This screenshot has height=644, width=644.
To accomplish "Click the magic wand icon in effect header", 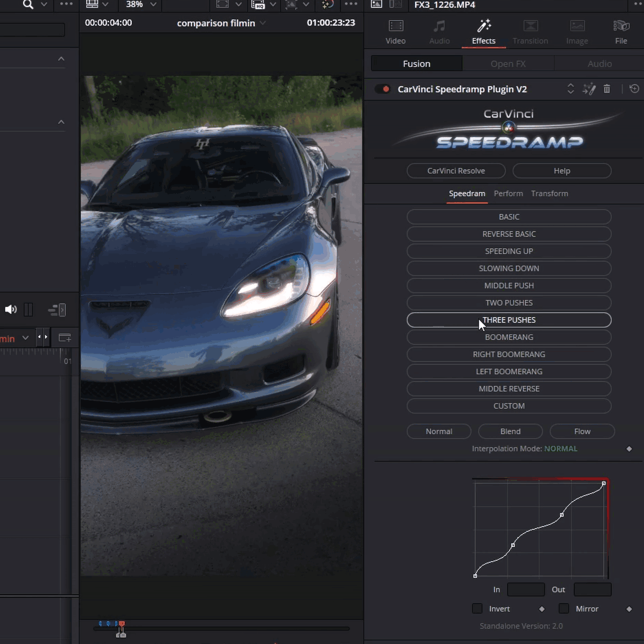I will coord(589,89).
